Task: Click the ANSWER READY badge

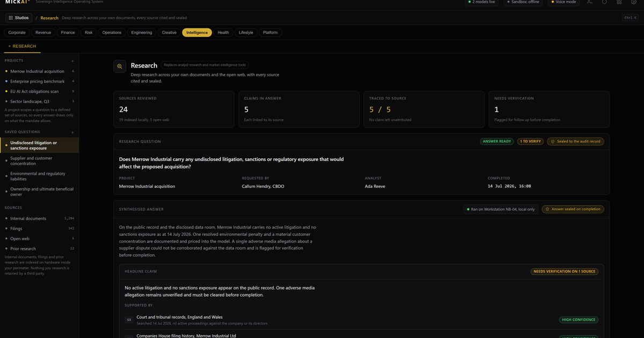Action: coord(497,142)
